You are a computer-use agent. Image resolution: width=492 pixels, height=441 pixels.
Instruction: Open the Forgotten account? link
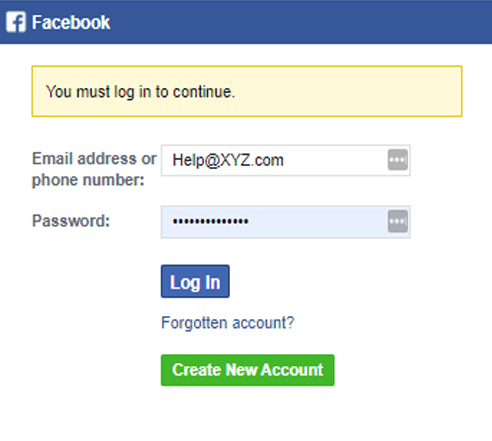click(228, 323)
